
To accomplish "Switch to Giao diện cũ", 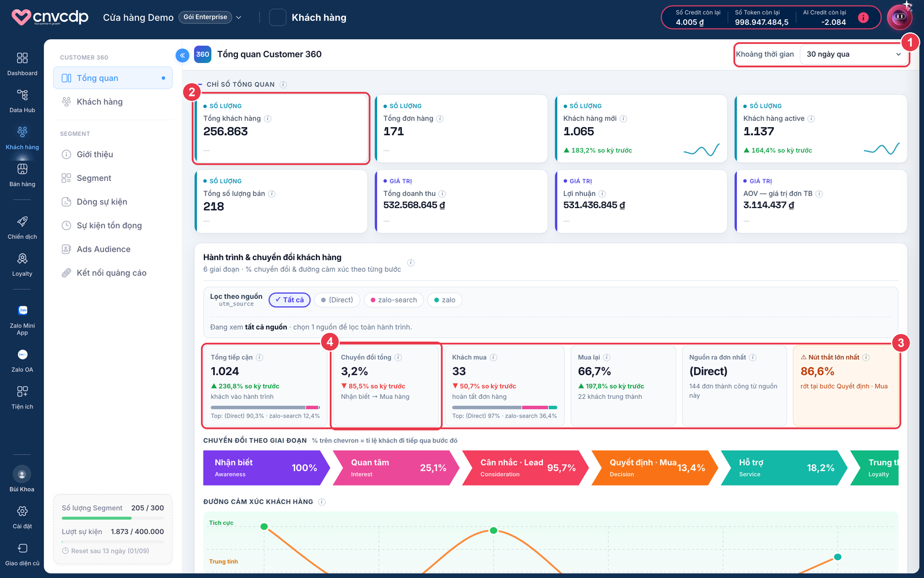I will (x=22, y=554).
